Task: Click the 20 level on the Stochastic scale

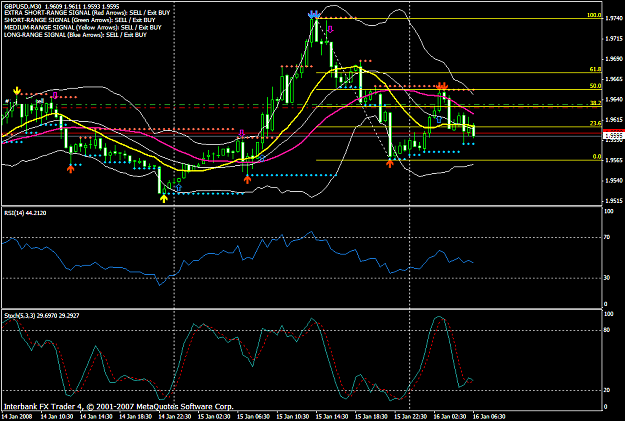Action: (607, 390)
